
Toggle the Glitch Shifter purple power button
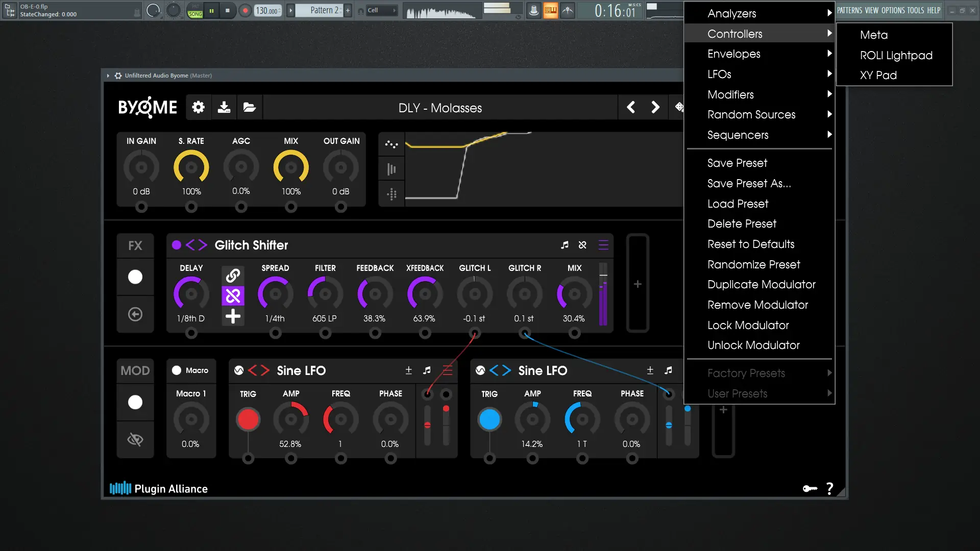point(177,245)
